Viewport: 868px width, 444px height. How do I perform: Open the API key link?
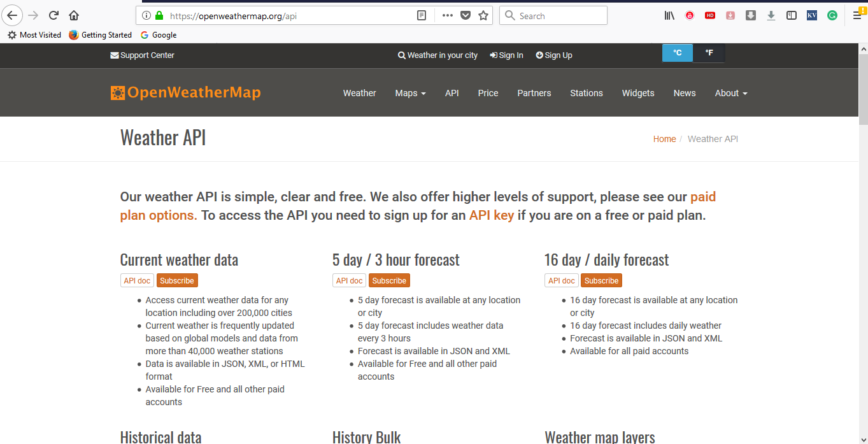click(x=492, y=215)
